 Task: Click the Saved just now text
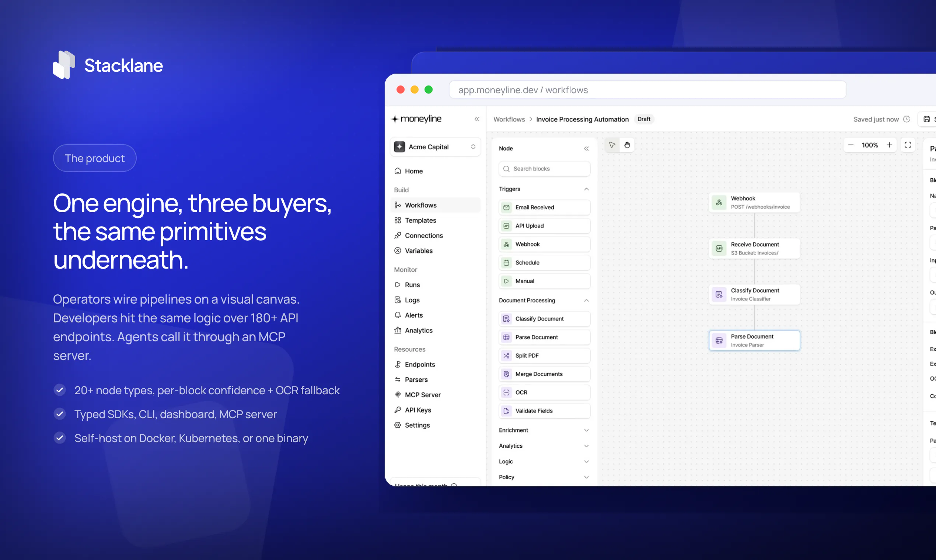(876, 119)
